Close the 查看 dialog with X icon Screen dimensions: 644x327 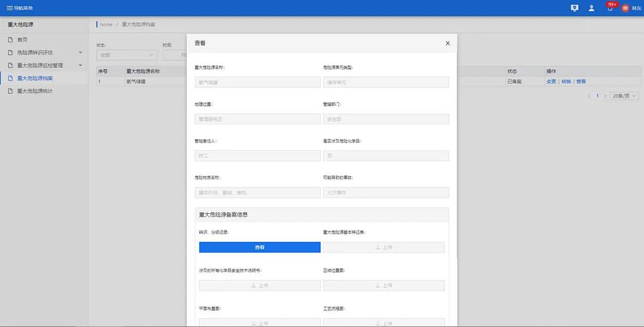point(448,43)
